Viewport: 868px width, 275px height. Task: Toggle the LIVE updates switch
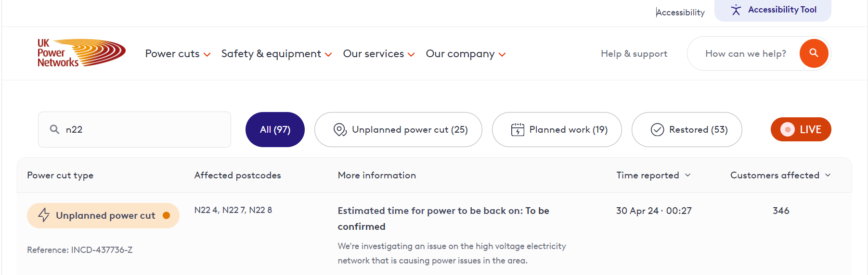[801, 129]
